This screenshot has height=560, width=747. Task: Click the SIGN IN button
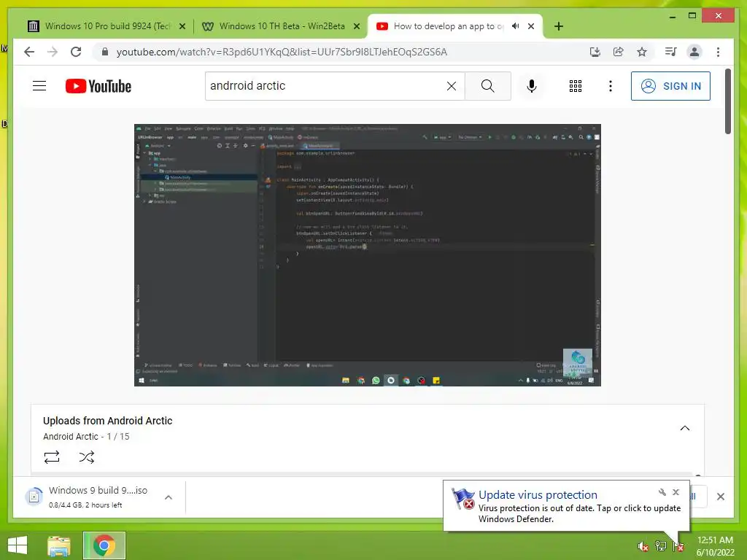(670, 86)
